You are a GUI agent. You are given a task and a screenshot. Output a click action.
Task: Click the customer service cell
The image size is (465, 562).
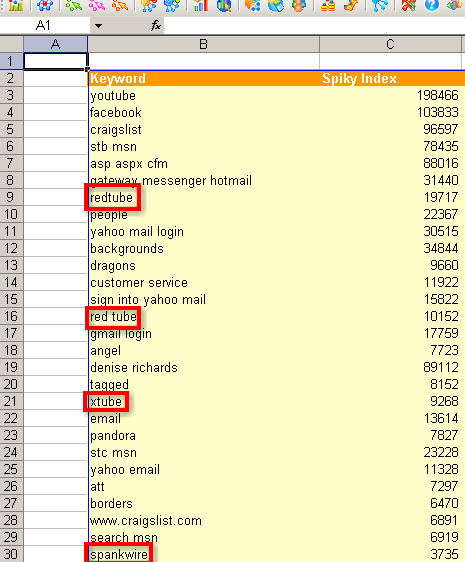[x=203, y=282]
